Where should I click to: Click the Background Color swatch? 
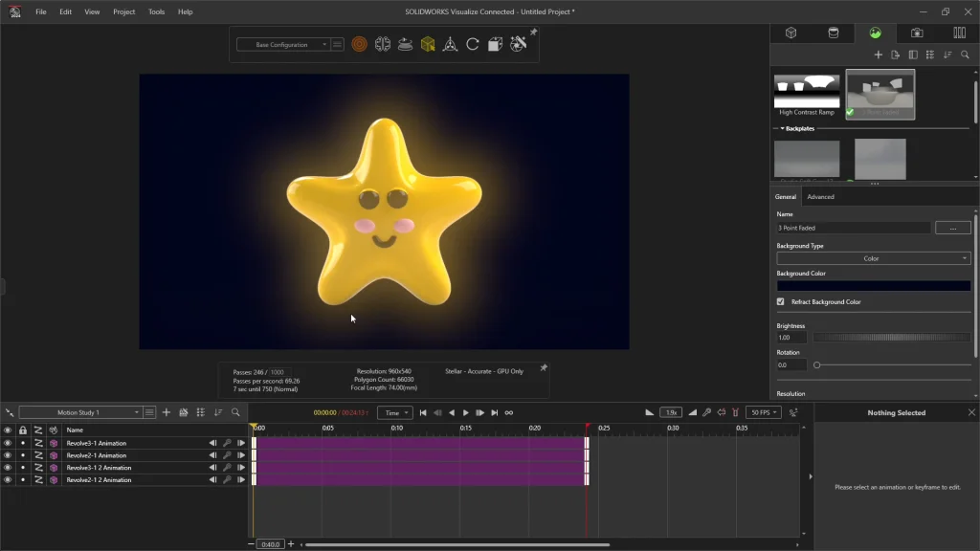coord(873,286)
